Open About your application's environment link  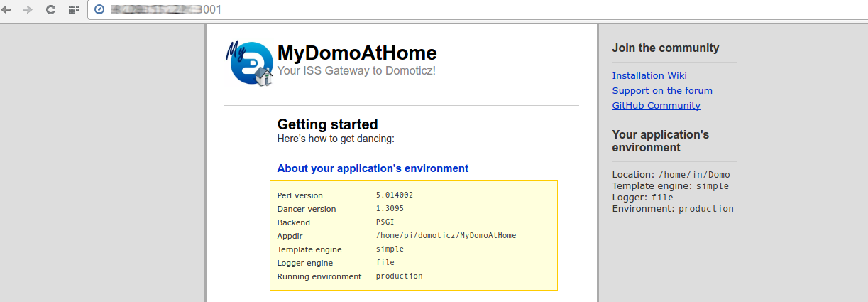pyautogui.click(x=373, y=168)
